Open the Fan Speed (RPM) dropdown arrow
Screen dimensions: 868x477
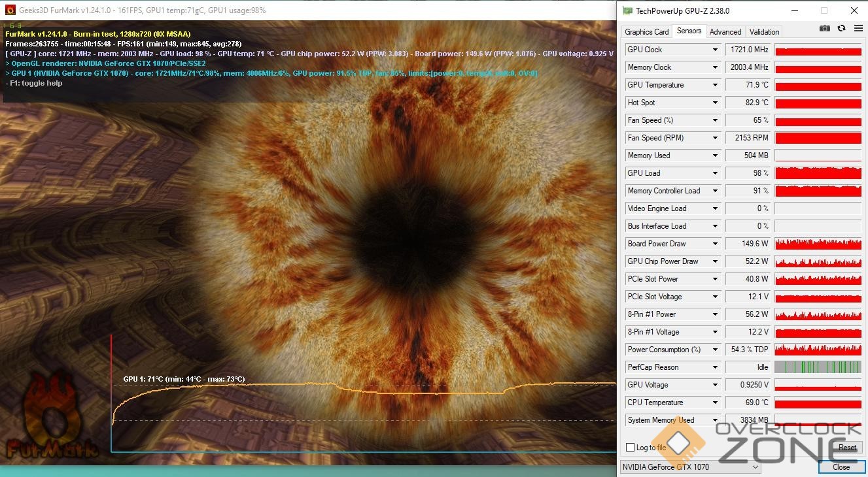coord(715,138)
